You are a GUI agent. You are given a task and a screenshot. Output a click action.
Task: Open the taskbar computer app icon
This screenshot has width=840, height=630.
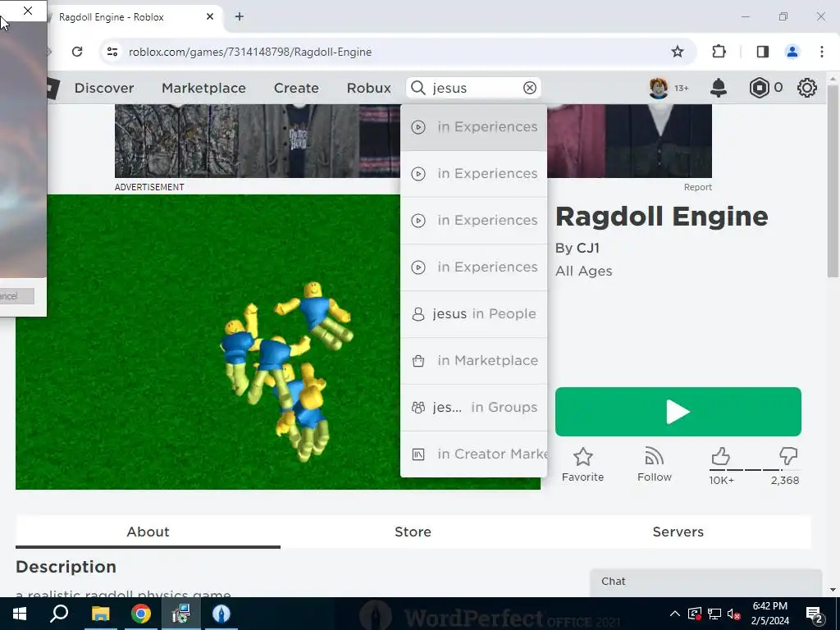click(x=181, y=614)
